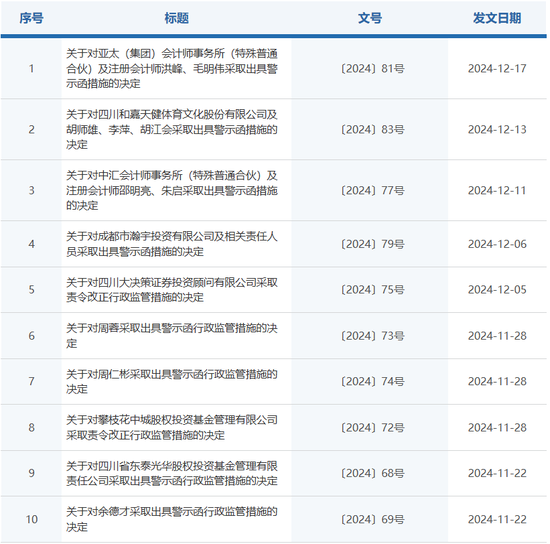Click row number 7 cell
This screenshot has height=544, width=550.
point(31,382)
